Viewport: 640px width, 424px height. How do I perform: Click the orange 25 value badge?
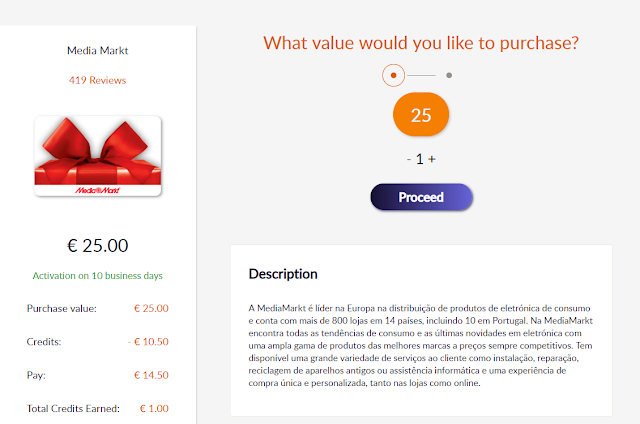(421, 115)
